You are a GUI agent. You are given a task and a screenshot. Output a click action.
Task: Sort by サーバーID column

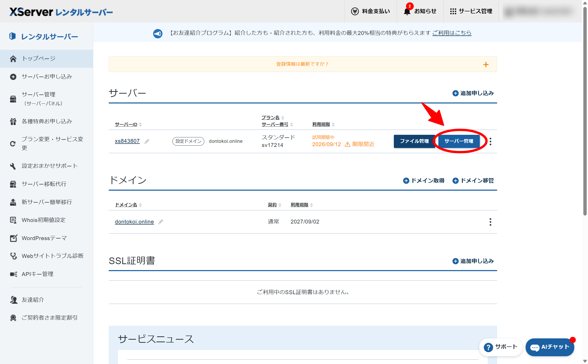point(128,124)
